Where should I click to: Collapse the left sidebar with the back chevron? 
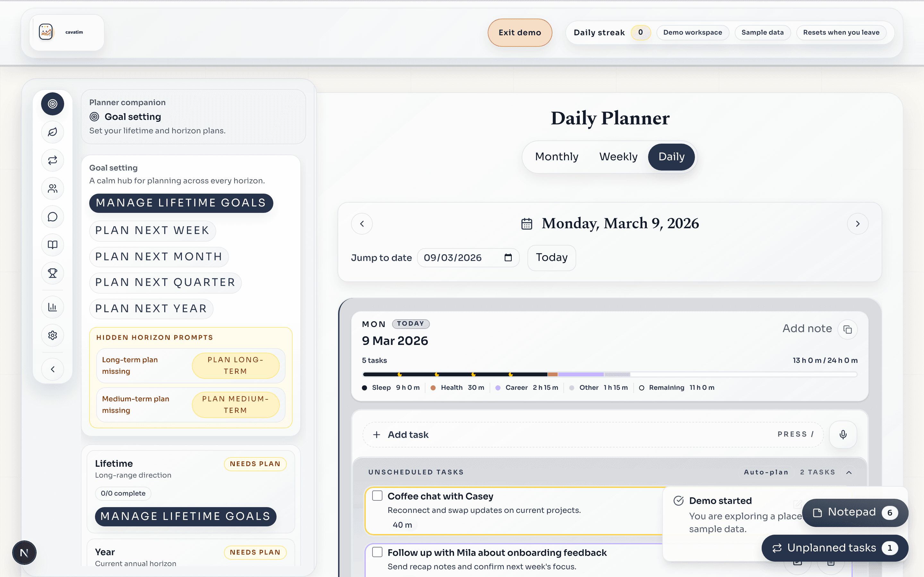[53, 369]
